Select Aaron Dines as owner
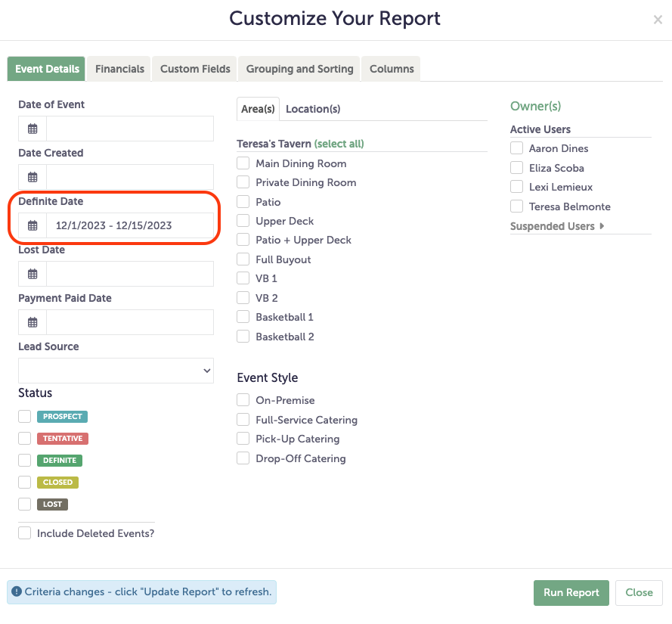 [517, 148]
